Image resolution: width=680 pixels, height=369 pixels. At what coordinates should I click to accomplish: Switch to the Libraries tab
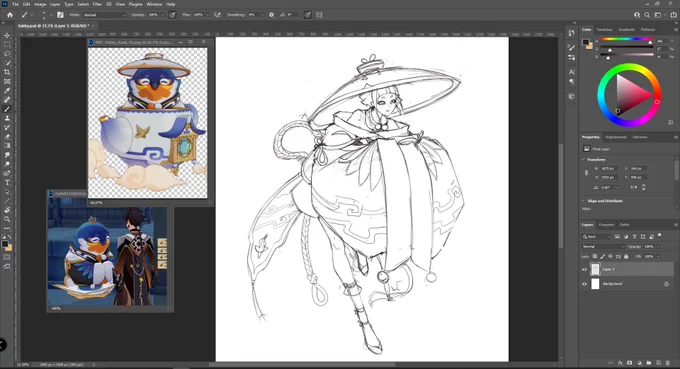(x=640, y=137)
